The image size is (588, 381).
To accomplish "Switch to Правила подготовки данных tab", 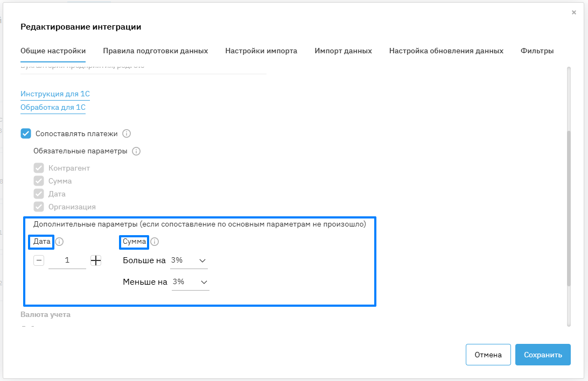I will click(x=155, y=51).
